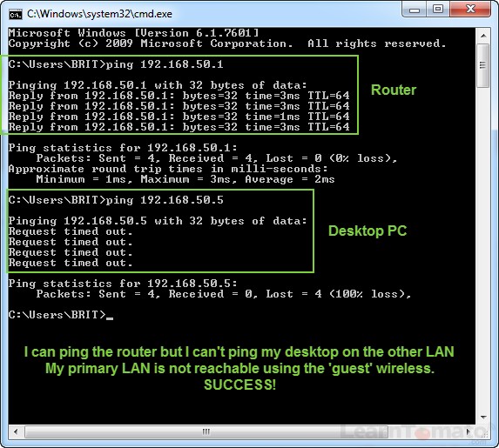Click the line with 'Lost = 4 (100% loss)'

(224, 294)
